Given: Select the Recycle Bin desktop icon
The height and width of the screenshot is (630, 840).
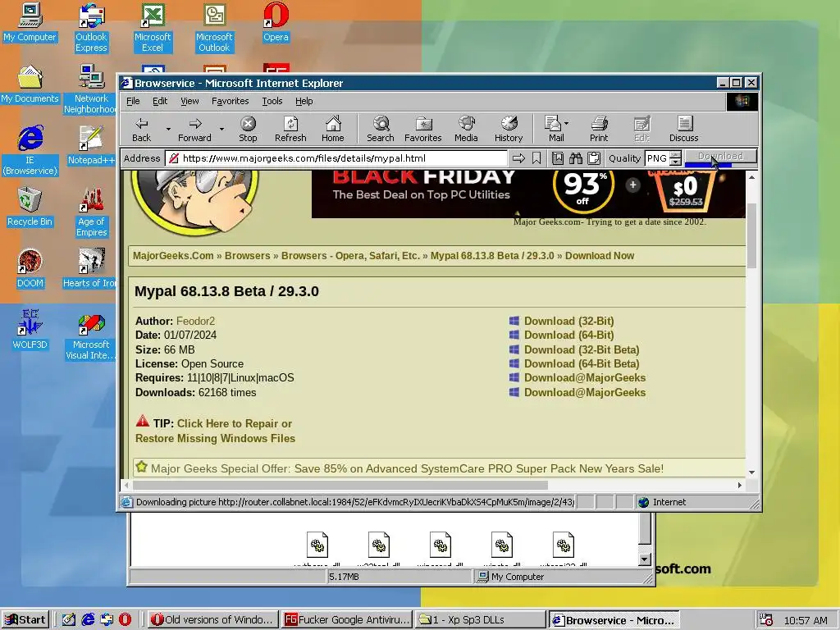Looking at the screenshot, I should point(30,207).
